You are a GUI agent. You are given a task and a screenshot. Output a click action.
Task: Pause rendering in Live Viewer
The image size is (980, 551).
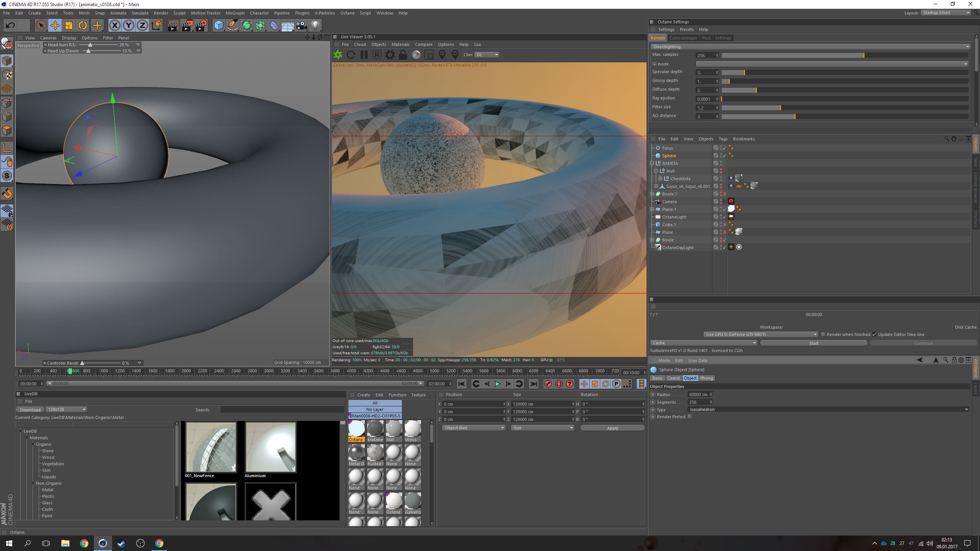pos(364,55)
